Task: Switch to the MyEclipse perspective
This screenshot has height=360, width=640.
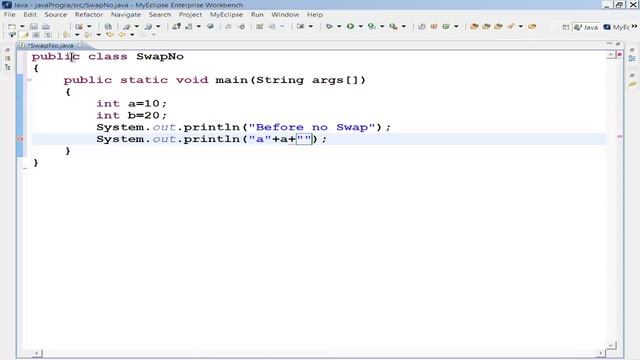Action: coord(616,27)
